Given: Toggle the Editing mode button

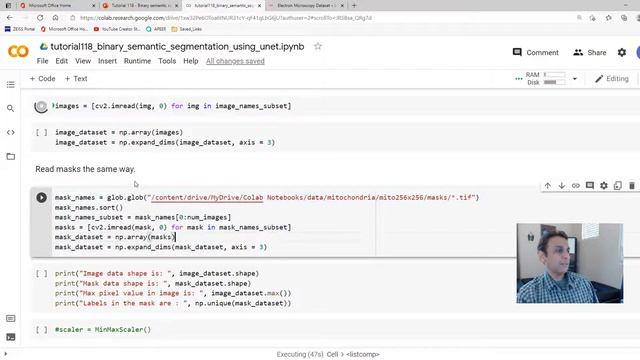Looking at the screenshot, I should (x=611, y=79).
